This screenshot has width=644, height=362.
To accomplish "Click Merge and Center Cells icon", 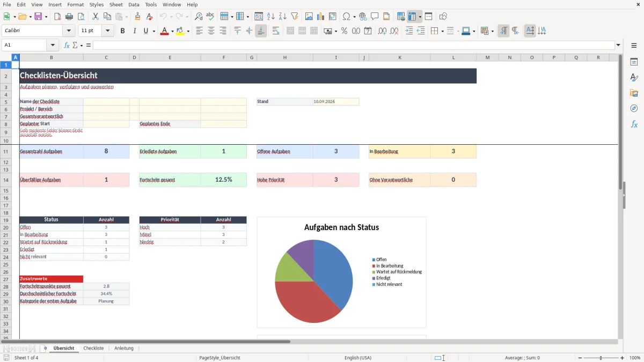I will (x=290, y=31).
